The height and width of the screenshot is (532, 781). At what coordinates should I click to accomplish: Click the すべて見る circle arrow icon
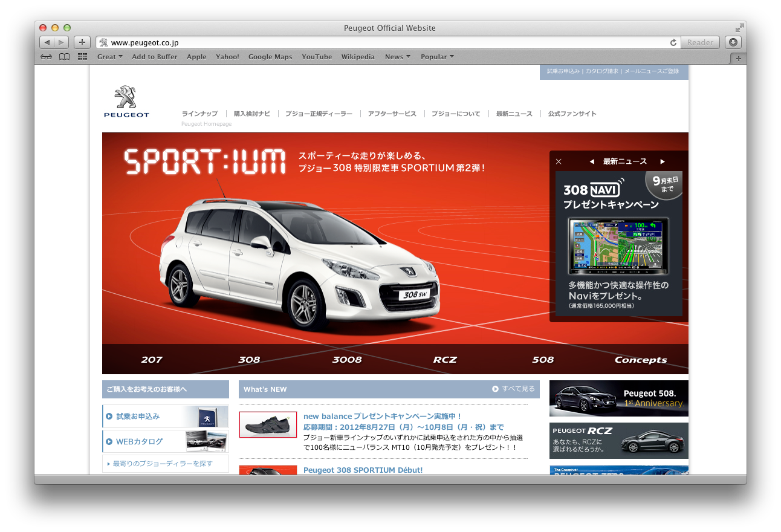click(496, 389)
